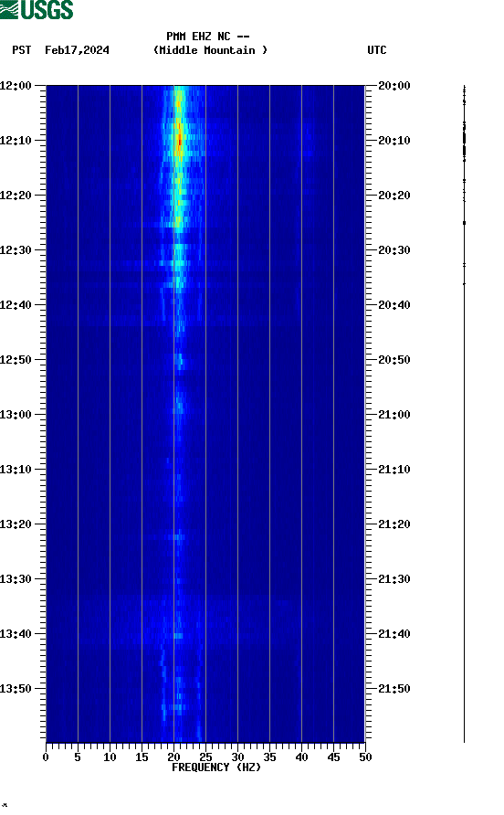This screenshot has height=815, width=504.
Task: Click the '20:40' UTC time label
Action: 394,305
